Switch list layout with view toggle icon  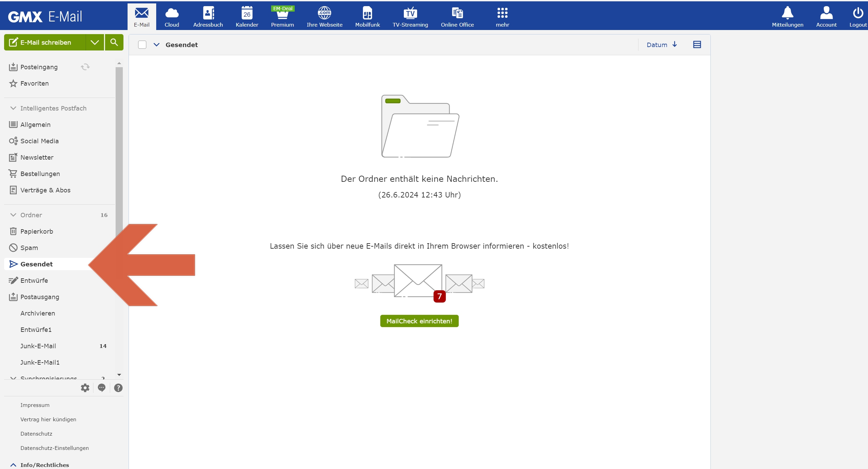pos(697,45)
